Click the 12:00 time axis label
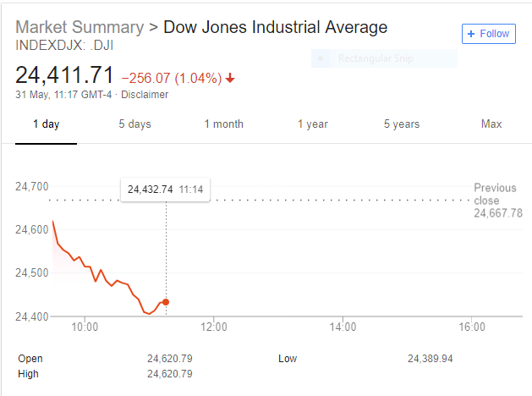 pos(214,327)
